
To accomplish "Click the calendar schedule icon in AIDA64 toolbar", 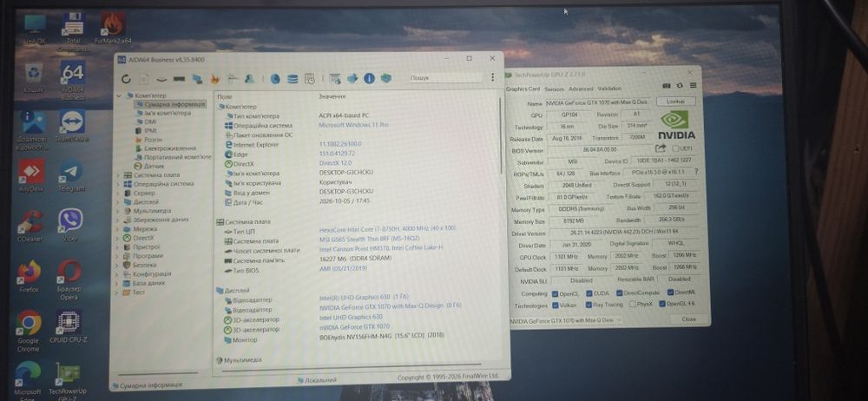I will pos(310,79).
